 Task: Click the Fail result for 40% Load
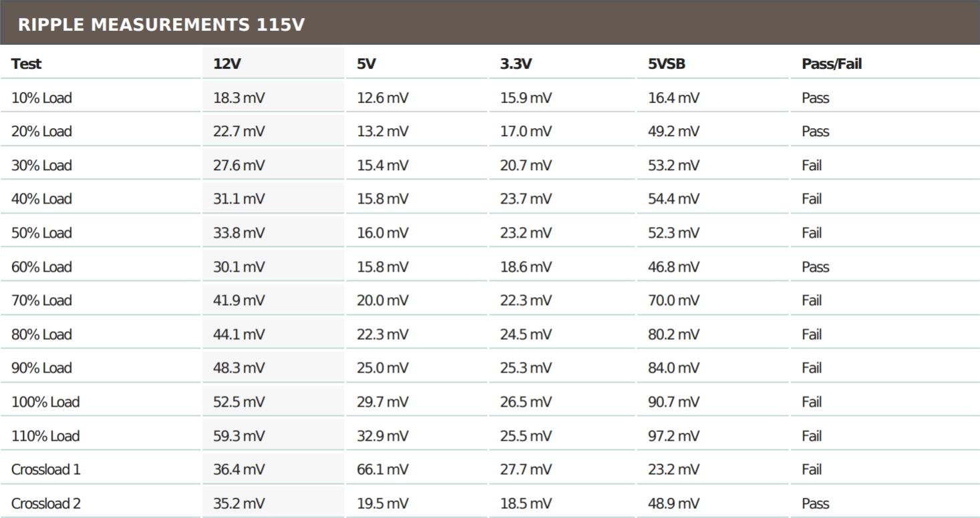click(x=812, y=199)
